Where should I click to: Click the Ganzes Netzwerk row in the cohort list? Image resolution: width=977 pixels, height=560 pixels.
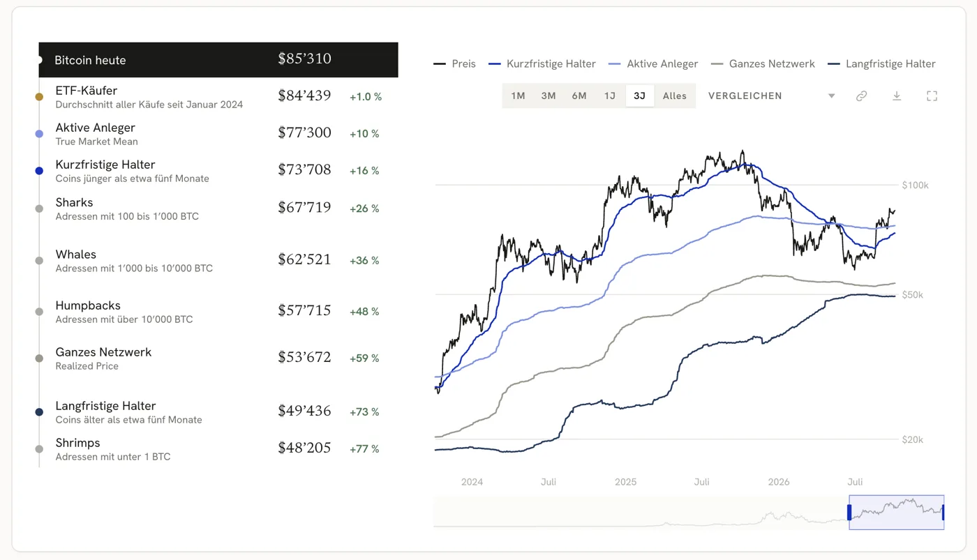[x=218, y=358]
